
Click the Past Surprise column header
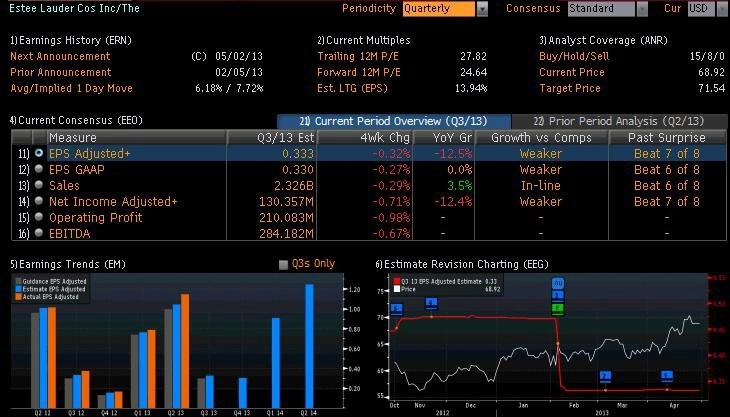[667, 137]
